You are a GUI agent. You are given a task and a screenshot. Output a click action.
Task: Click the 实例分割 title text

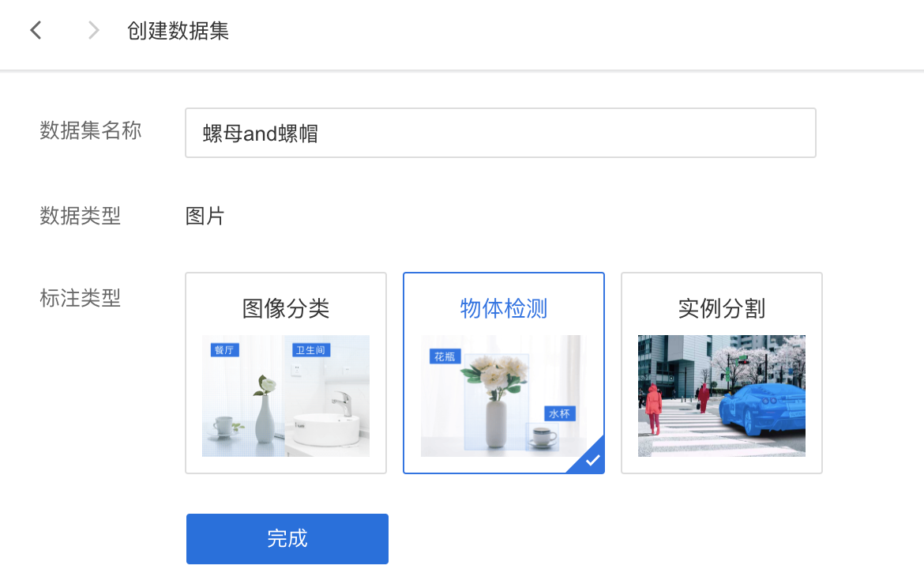722,308
